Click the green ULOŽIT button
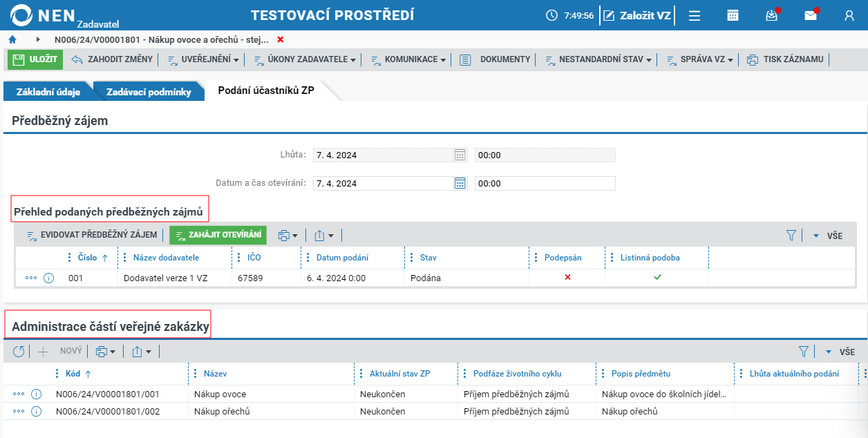The width and height of the screenshot is (868, 438). click(x=35, y=59)
